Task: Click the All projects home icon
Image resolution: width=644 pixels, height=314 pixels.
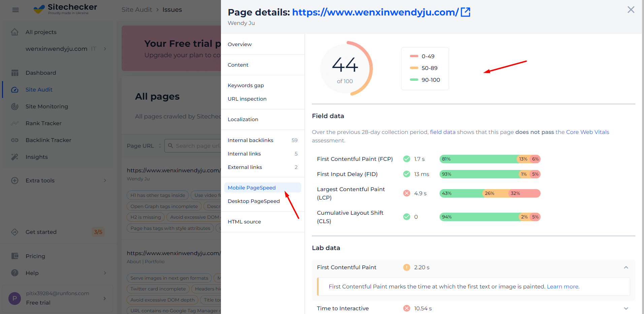Action: pyautogui.click(x=15, y=32)
